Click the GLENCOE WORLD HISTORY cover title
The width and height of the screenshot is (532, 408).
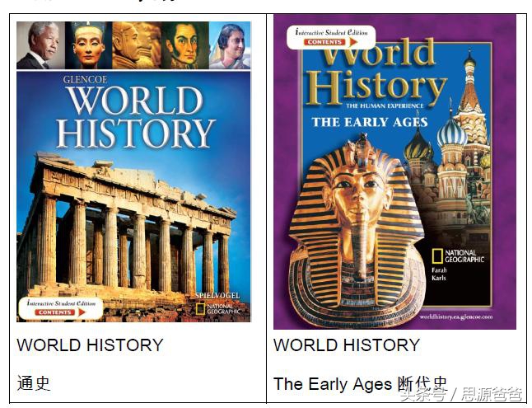136,112
